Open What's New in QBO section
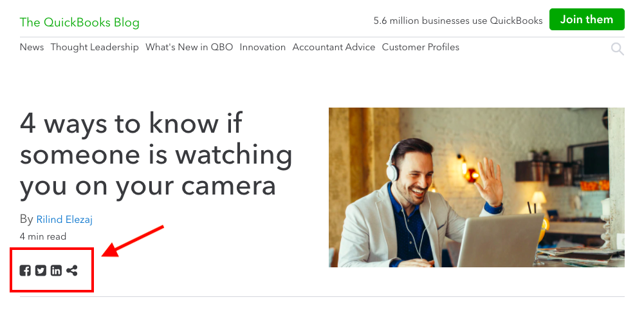 point(189,47)
